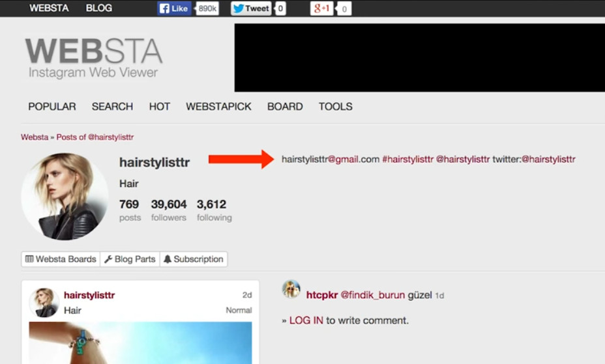Click the Facebook Like button
The image size is (605, 364).
[x=174, y=8]
